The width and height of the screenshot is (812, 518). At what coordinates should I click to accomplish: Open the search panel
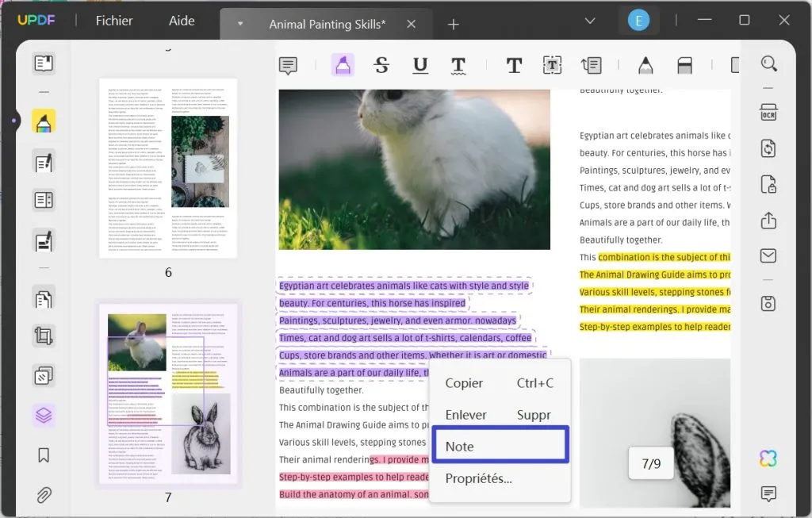768,63
